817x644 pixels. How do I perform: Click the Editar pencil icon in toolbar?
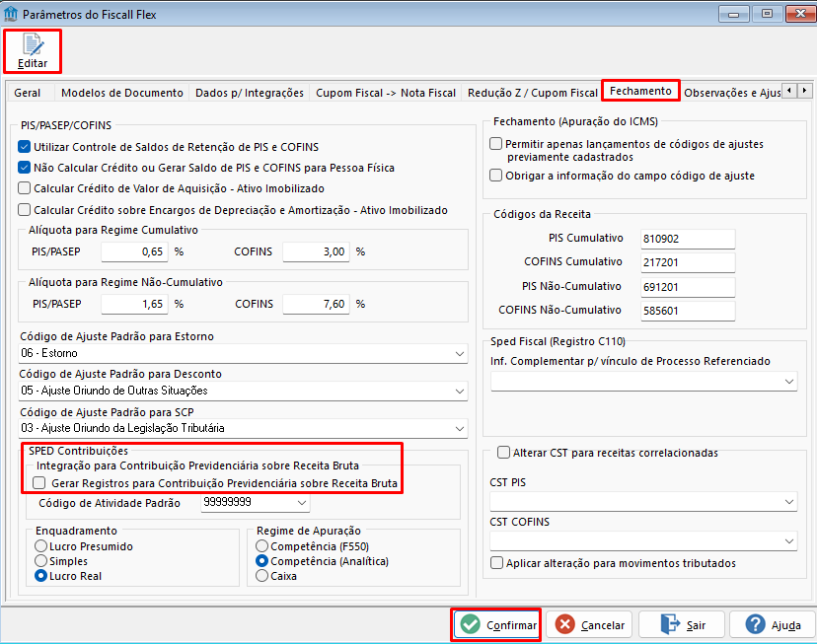[x=33, y=44]
